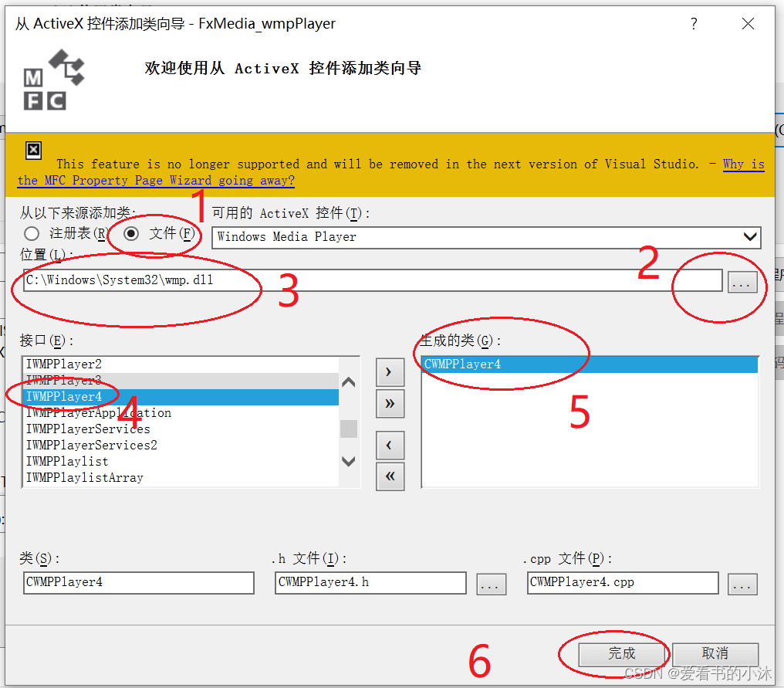Select the 注册表(R) radio button
The height and width of the screenshot is (688, 784).
(32, 234)
